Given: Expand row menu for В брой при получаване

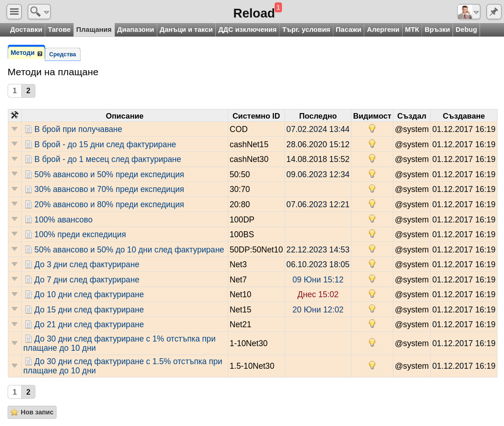Looking at the screenshot, I should click(15, 129).
